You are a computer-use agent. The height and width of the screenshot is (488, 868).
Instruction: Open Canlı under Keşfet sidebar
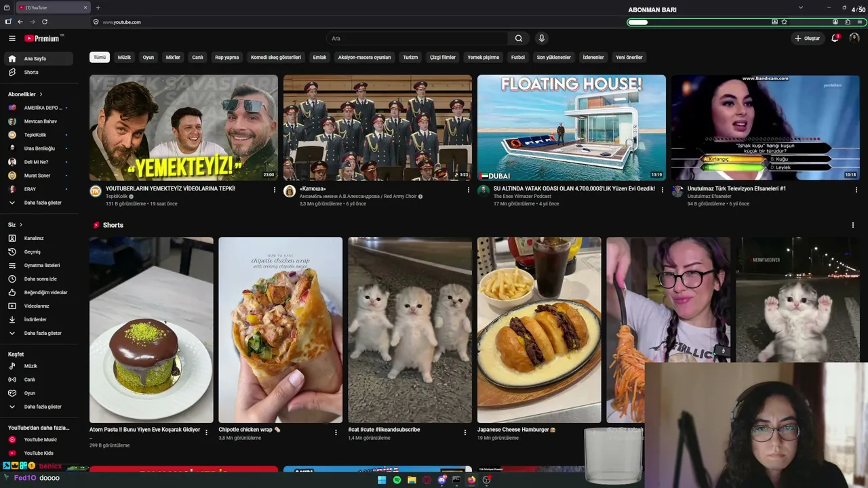tap(38, 380)
